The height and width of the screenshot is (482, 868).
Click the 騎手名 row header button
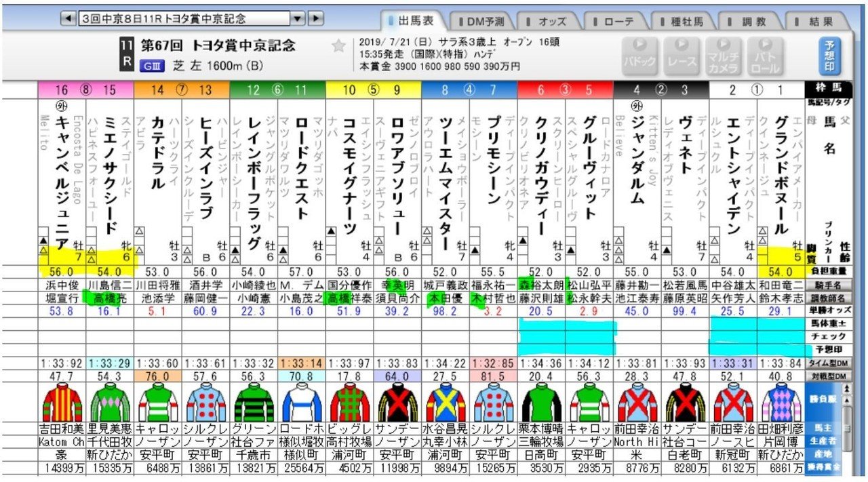pyautogui.click(x=829, y=286)
